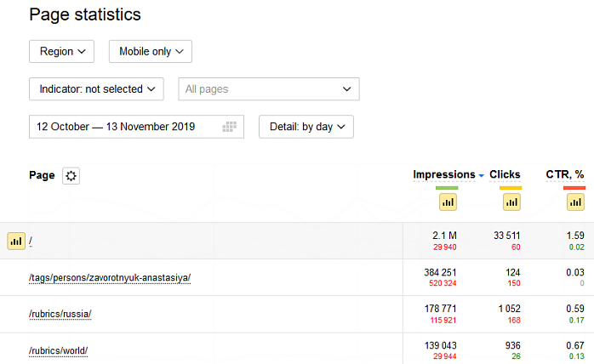The image size is (594, 364).
Task: Open calendar grid icon in date field
Action: click(229, 127)
